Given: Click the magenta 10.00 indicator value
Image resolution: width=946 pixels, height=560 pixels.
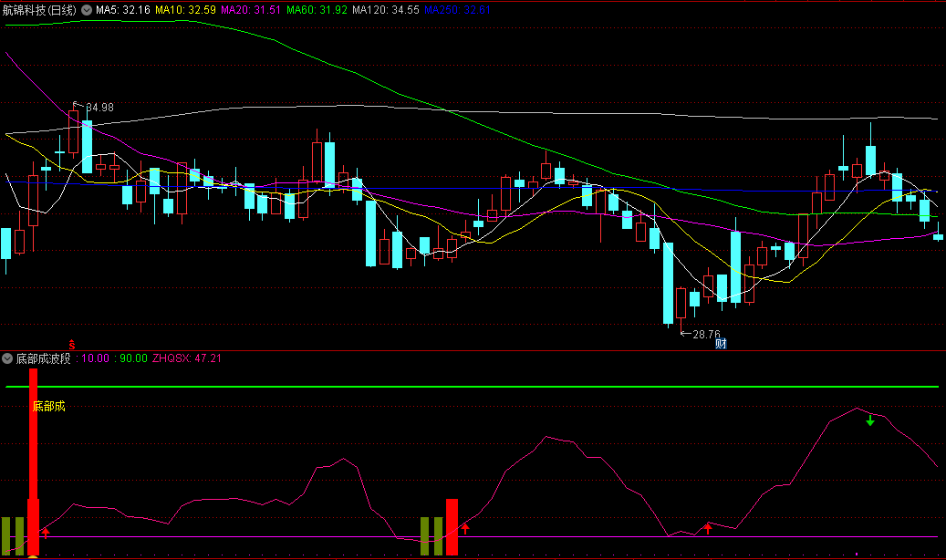Looking at the screenshot, I should click(95, 358).
